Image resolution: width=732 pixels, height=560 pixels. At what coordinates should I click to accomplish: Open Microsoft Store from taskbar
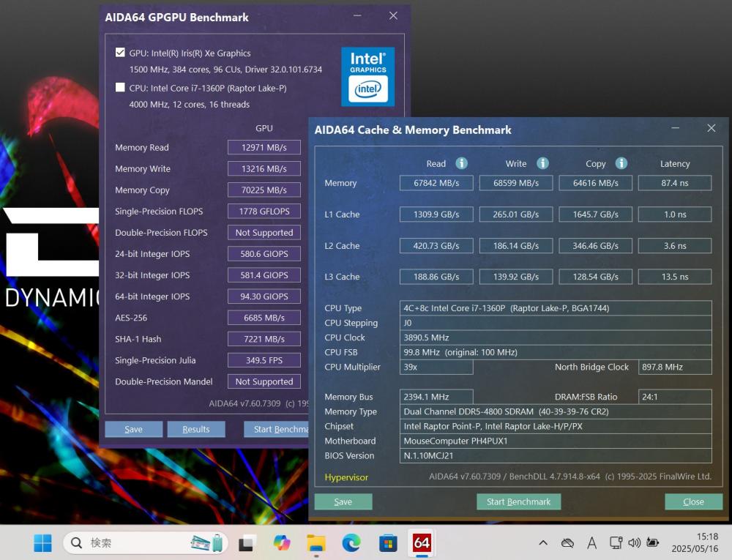(x=387, y=542)
